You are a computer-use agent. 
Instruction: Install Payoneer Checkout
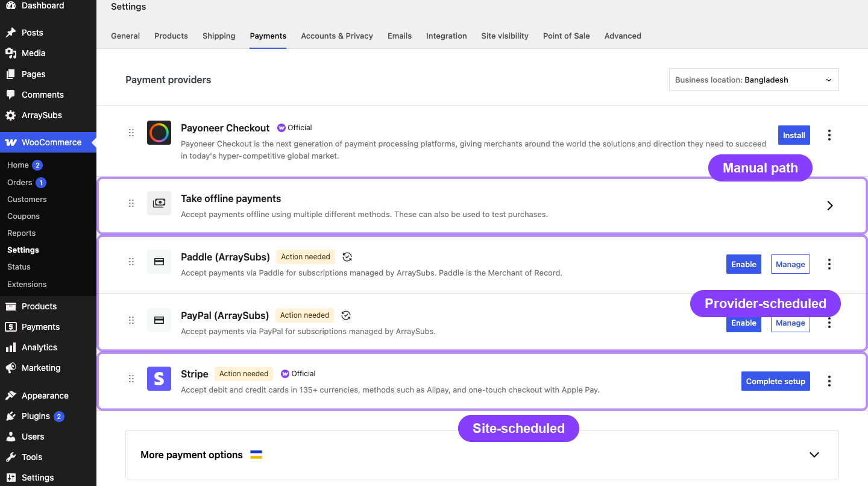(794, 135)
